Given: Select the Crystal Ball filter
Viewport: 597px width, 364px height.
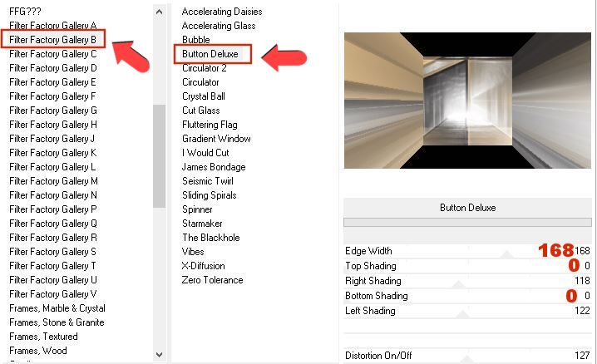Looking at the screenshot, I should (204, 96).
